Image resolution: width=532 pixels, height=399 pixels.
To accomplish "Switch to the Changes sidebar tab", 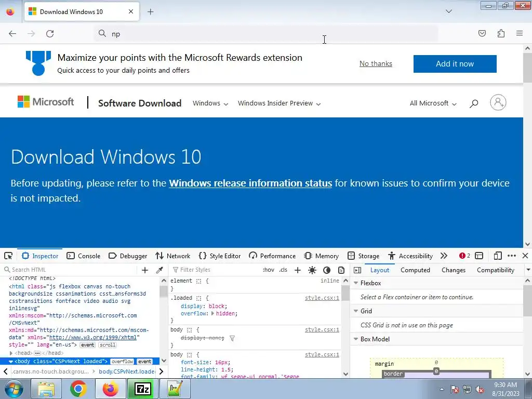I will 454,270.
